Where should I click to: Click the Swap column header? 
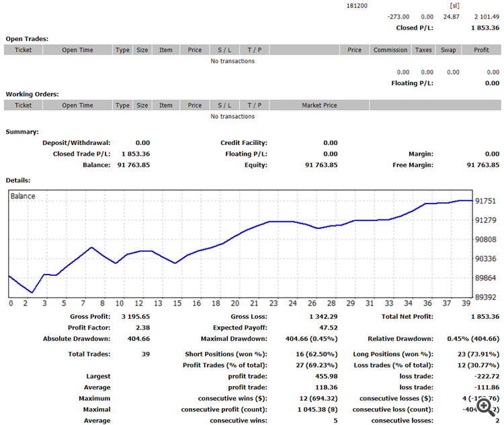coord(448,50)
